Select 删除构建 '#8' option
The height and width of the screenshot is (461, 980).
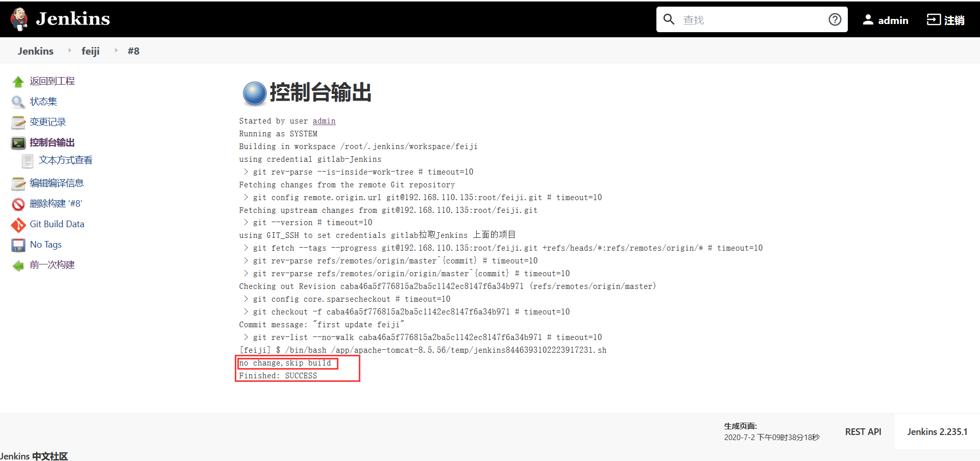coord(56,204)
